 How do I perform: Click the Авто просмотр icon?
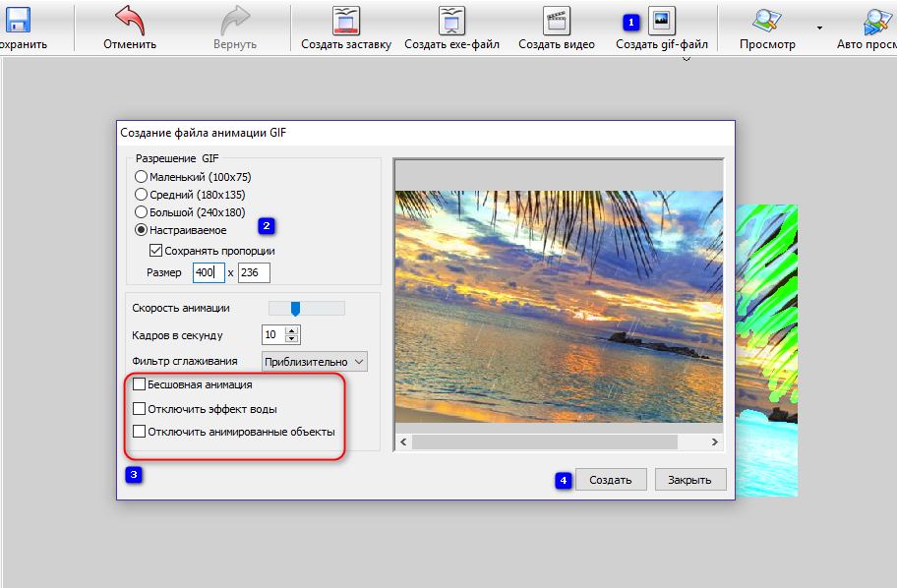[878, 22]
